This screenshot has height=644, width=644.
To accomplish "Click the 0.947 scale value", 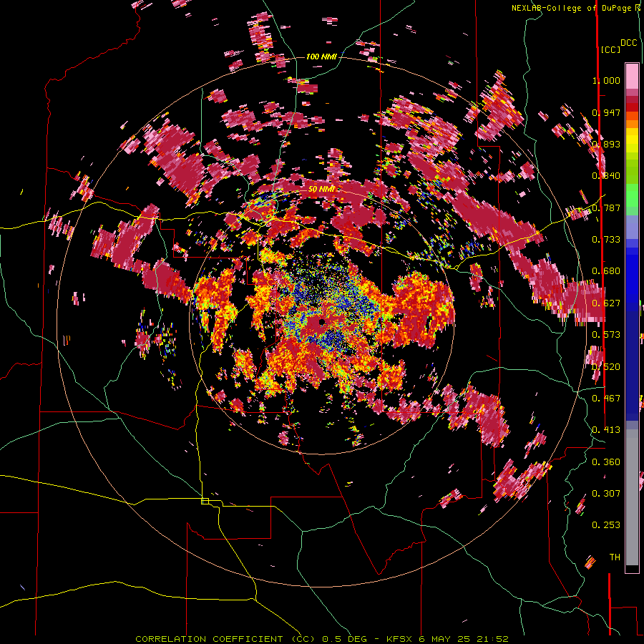I will [x=606, y=112].
